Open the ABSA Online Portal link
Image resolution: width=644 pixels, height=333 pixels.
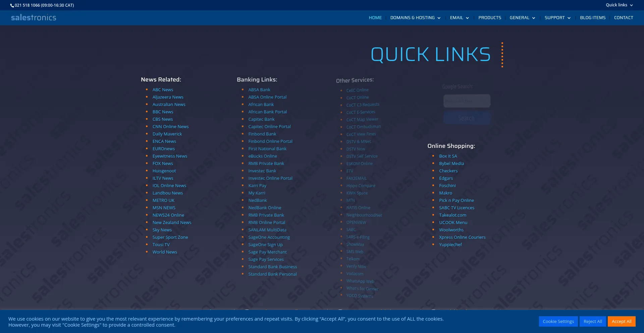pos(268,97)
